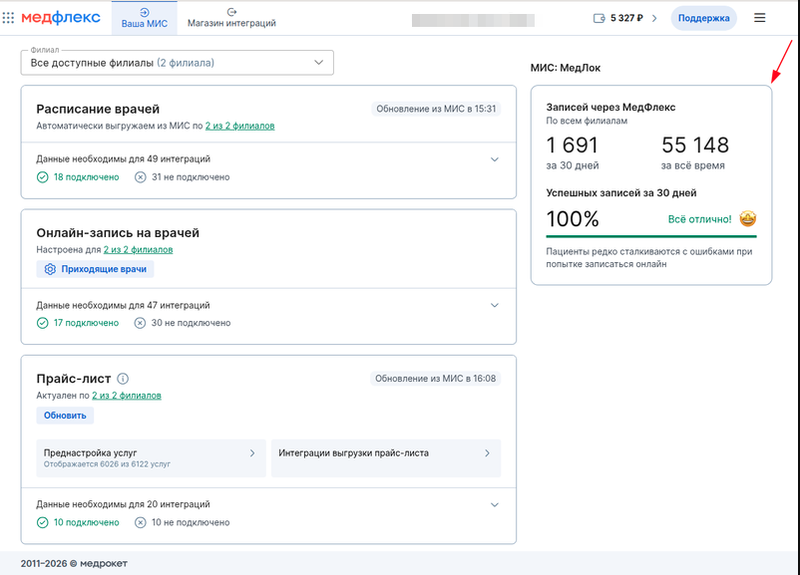Click the wallet balance icon
This screenshot has width=800, height=575.
click(x=599, y=18)
